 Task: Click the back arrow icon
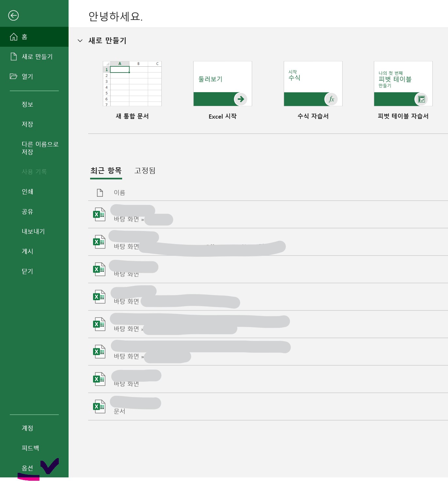[13, 15]
